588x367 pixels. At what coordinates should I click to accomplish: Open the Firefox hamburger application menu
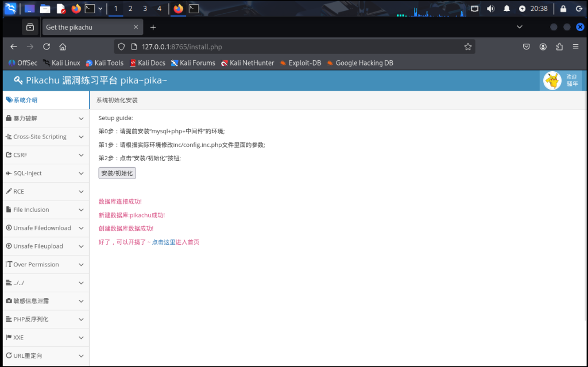tap(575, 47)
